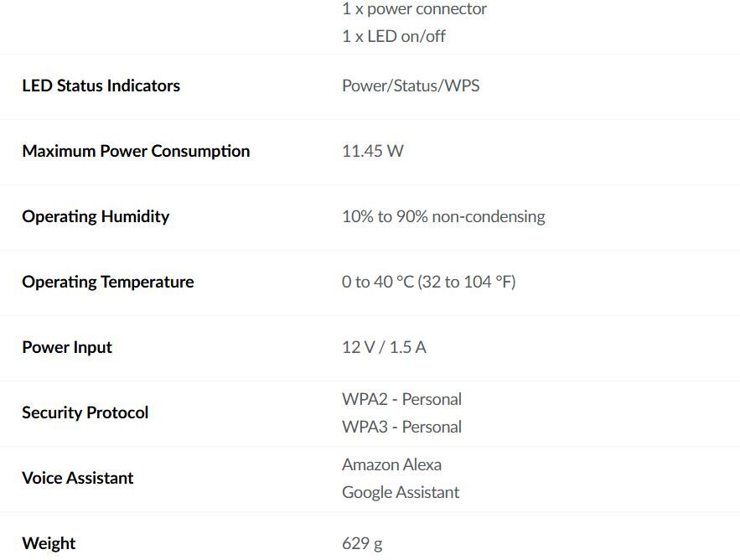Click the Weight label

49,543
